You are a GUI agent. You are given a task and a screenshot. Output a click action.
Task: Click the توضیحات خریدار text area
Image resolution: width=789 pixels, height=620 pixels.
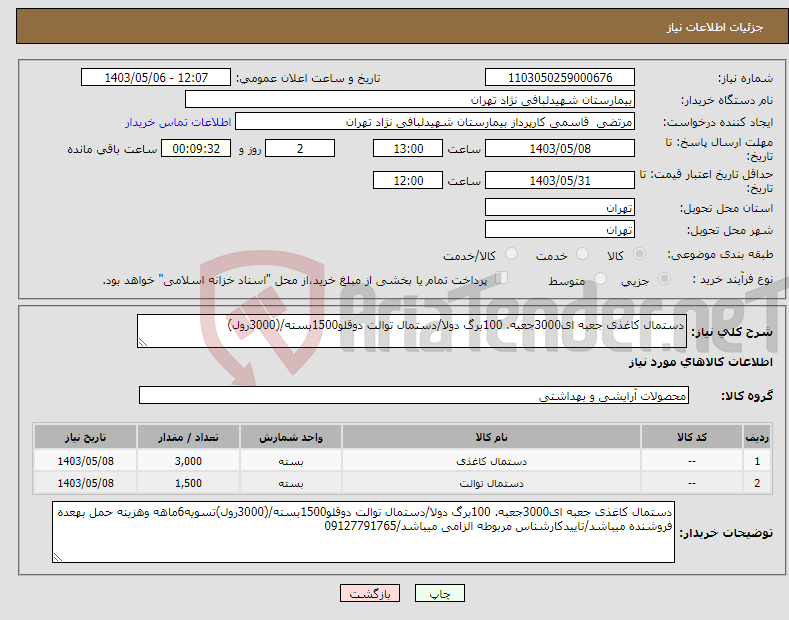tap(363, 532)
